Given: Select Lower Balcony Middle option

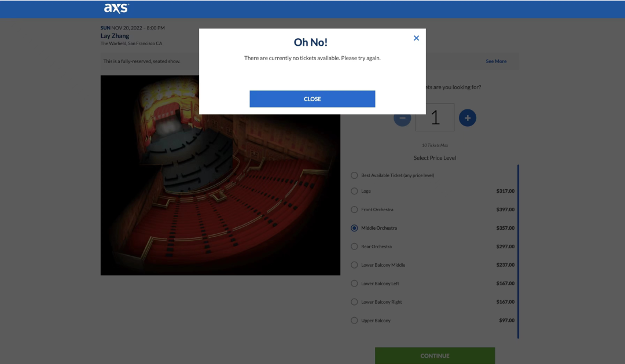Looking at the screenshot, I should click(x=354, y=264).
